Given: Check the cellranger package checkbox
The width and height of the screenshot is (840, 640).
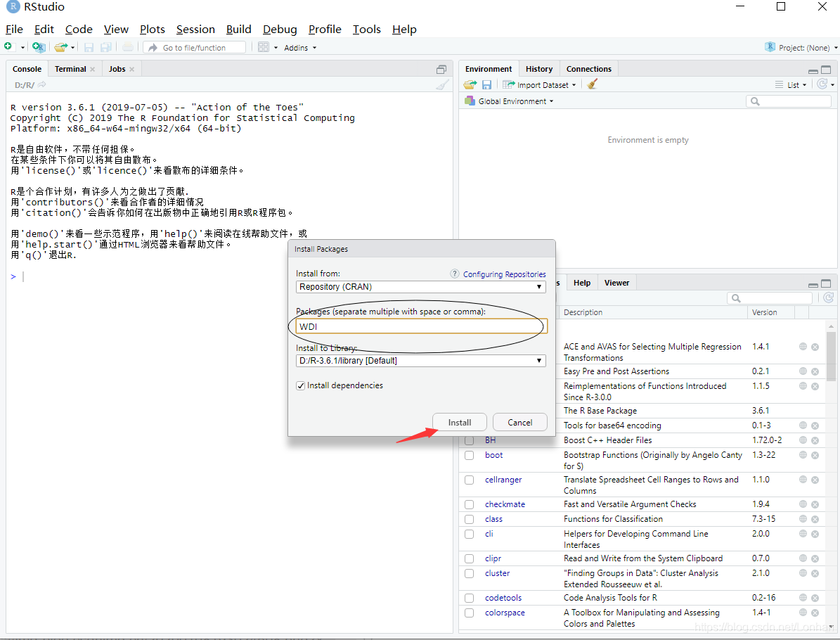Looking at the screenshot, I should (470, 480).
